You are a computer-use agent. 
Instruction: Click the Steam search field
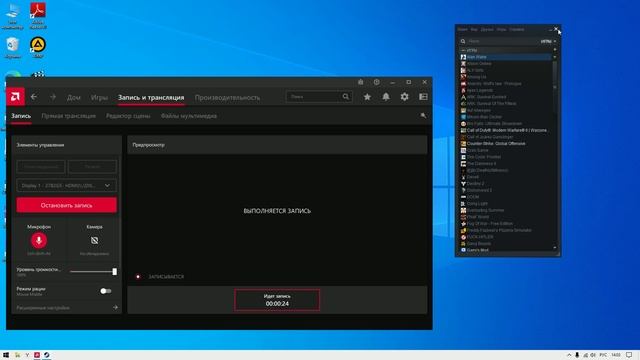pos(502,41)
